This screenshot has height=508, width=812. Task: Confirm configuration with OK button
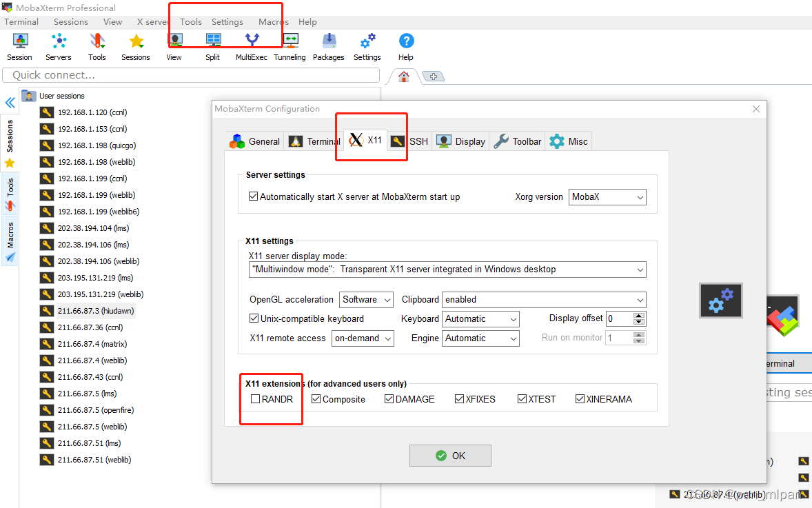click(450, 456)
